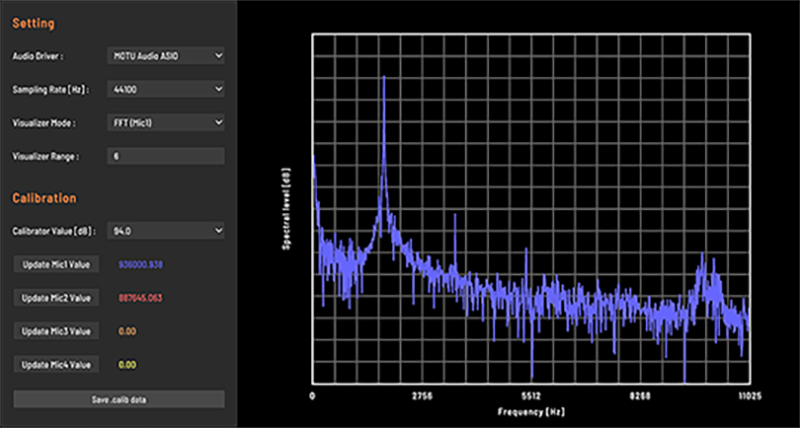Click the Update Mic1 Value button
This screenshot has height=428, width=800.
point(56,264)
